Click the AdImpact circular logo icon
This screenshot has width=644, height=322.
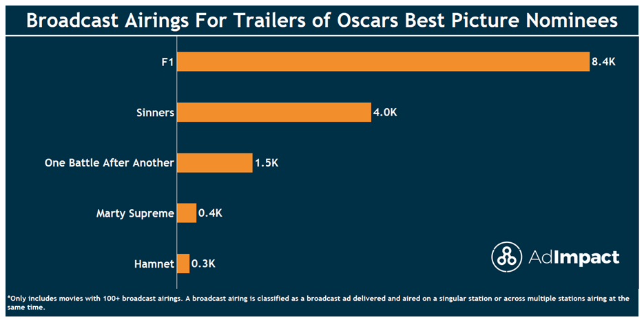[506, 257]
